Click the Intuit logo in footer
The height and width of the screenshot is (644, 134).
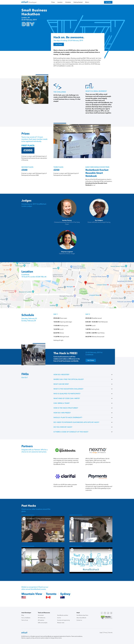[x=24, y=632]
